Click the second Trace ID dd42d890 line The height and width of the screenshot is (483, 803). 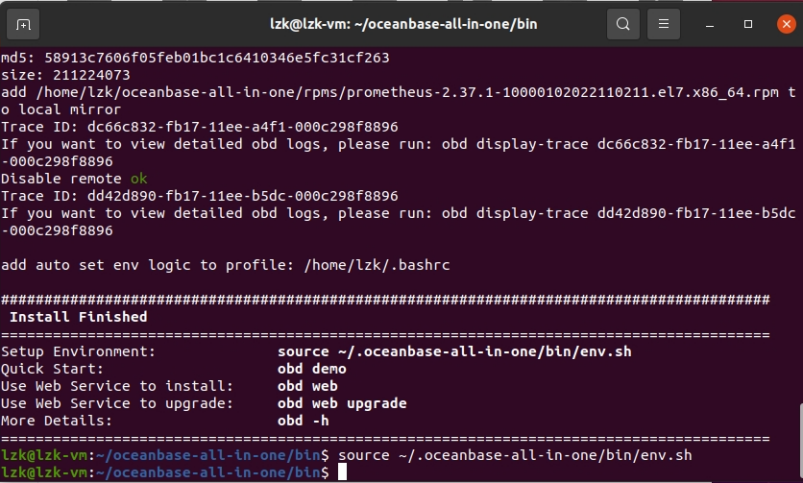coord(200,196)
